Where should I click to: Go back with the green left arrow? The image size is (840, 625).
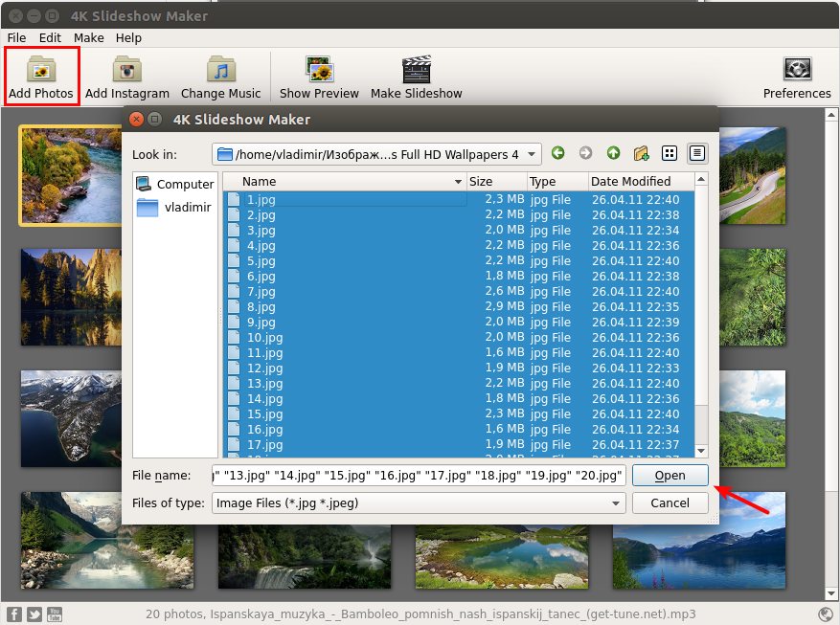[x=557, y=153]
